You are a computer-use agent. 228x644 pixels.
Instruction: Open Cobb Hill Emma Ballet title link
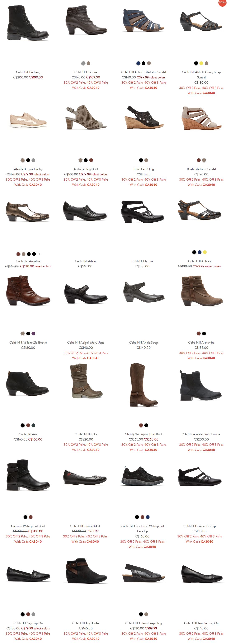[85, 526]
